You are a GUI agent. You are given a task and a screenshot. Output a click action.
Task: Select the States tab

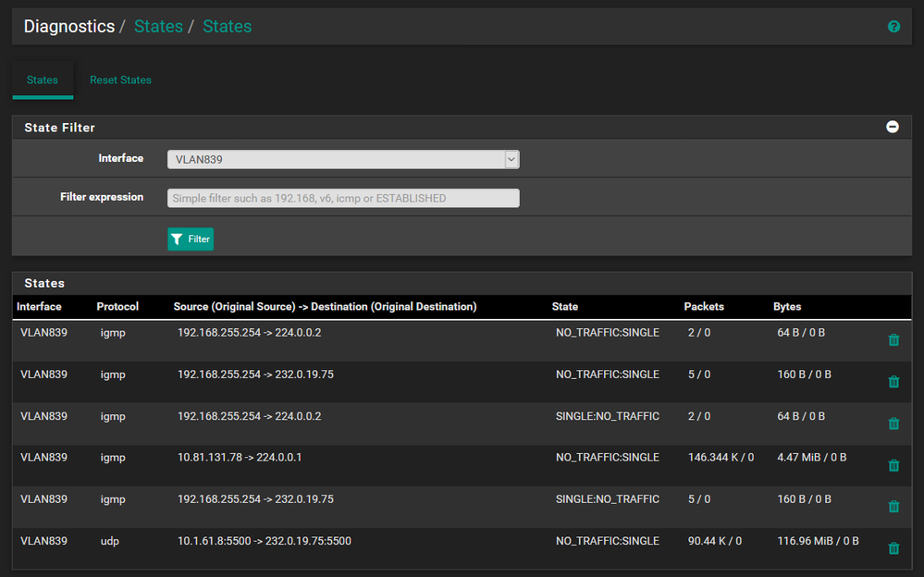tap(43, 80)
